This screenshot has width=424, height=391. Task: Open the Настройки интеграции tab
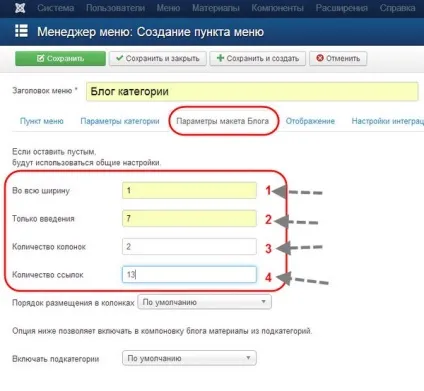click(x=388, y=121)
